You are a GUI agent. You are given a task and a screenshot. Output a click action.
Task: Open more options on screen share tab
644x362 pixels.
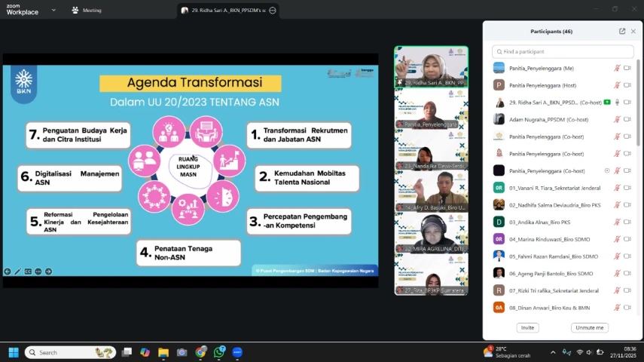273,11
